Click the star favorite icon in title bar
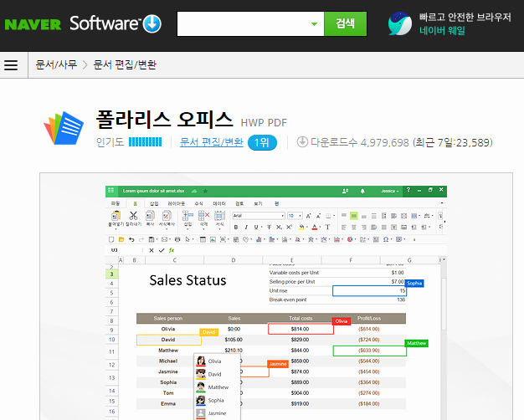The image size is (524, 420). (205, 191)
